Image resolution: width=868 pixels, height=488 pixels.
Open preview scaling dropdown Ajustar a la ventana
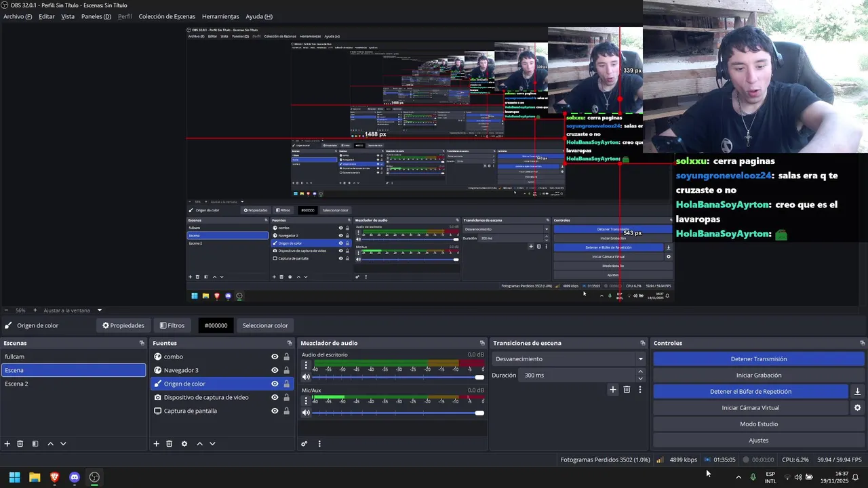(73, 310)
